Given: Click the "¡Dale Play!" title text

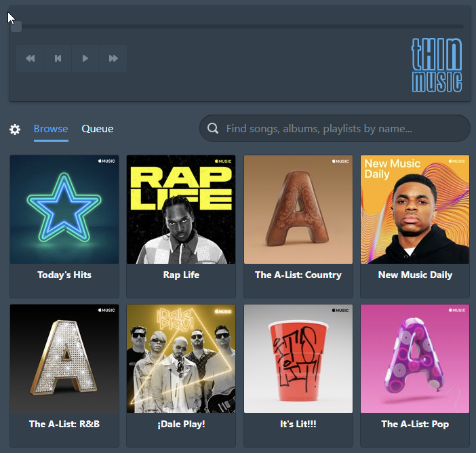Looking at the screenshot, I should 181,424.
